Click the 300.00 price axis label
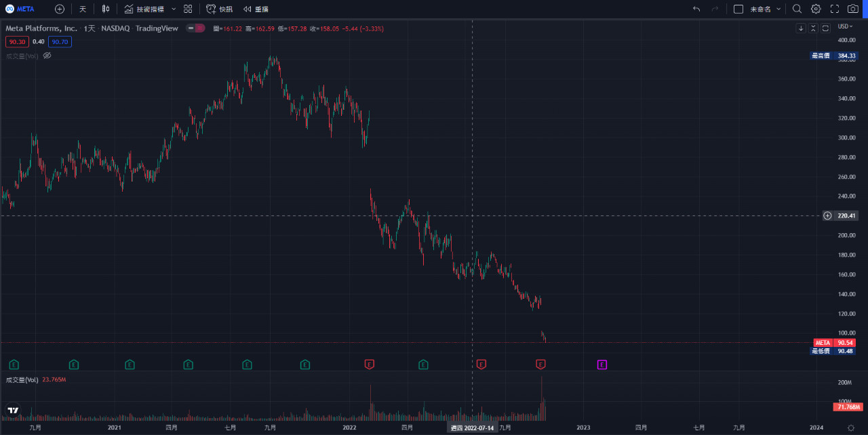The width and height of the screenshot is (868, 435). point(846,138)
